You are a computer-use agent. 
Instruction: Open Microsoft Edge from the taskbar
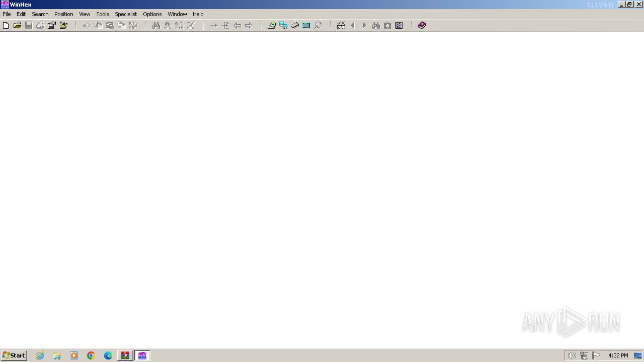click(108, 355)
